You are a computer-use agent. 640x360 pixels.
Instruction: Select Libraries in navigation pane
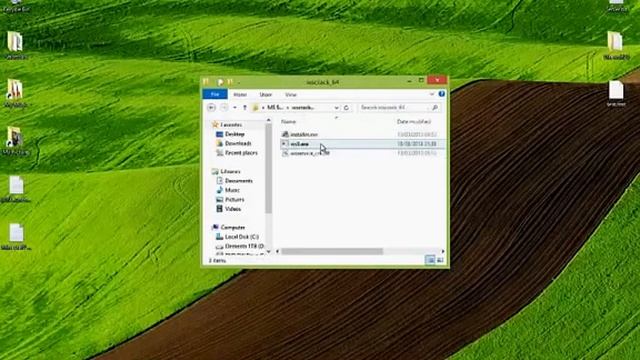(x=230, y=171)
